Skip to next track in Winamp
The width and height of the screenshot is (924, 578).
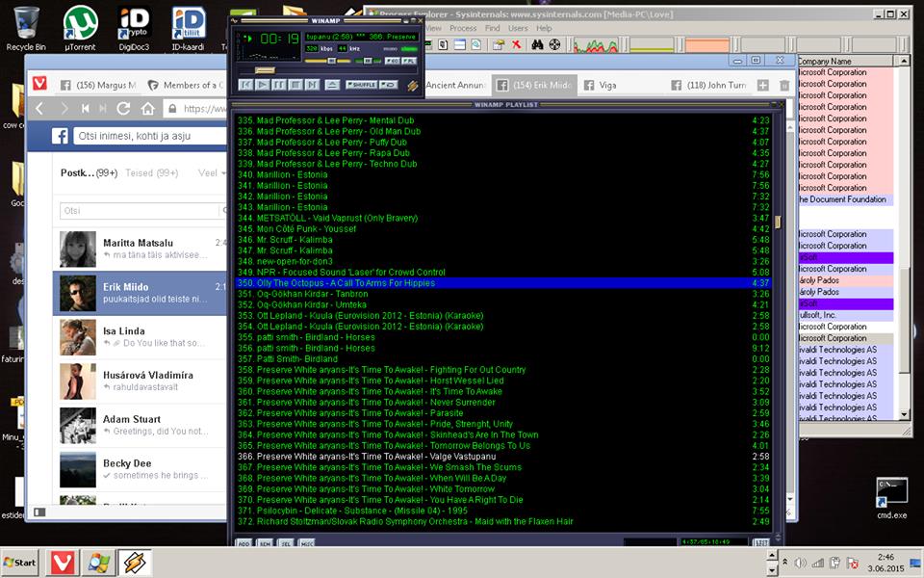pos(312,85)
